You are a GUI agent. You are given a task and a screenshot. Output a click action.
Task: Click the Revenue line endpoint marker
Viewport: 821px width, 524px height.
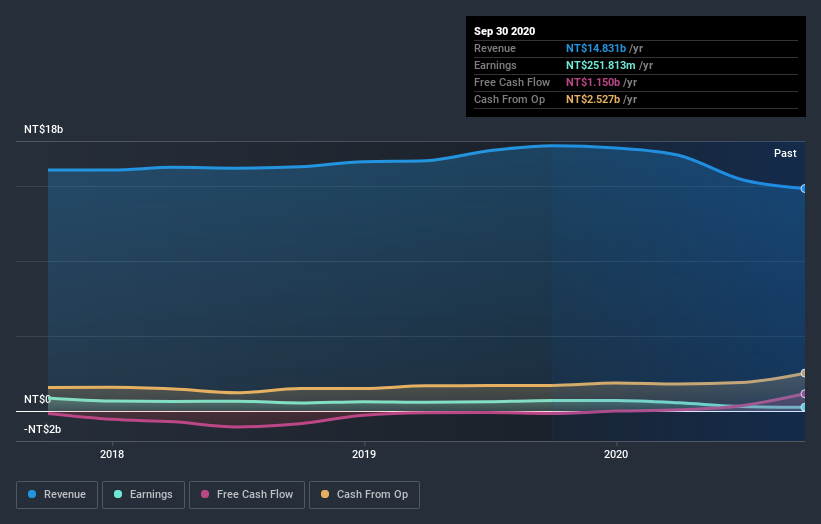click(804, 188)
